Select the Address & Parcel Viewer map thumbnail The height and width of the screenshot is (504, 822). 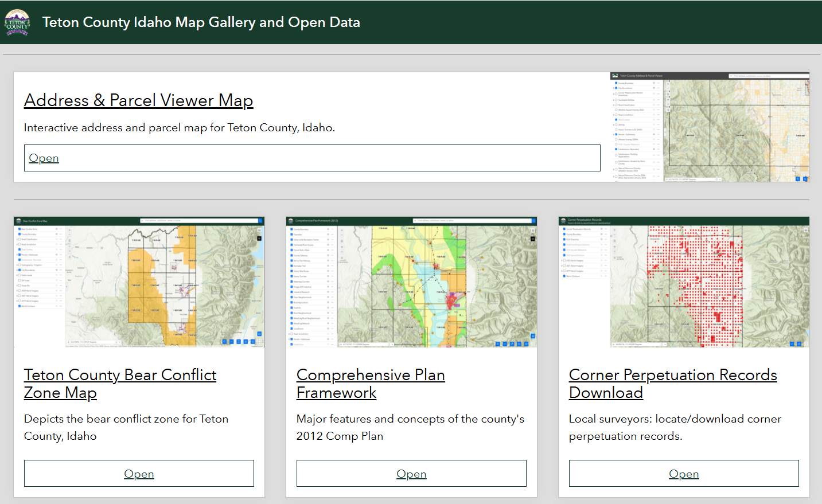click(x=710, y=127)
